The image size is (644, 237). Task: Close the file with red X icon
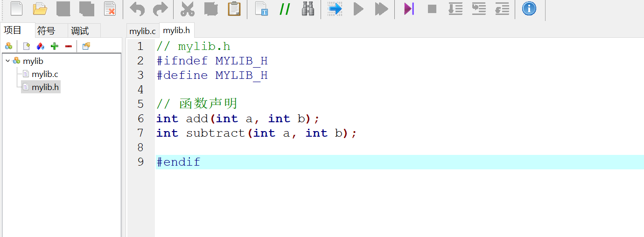click(110, 8)
